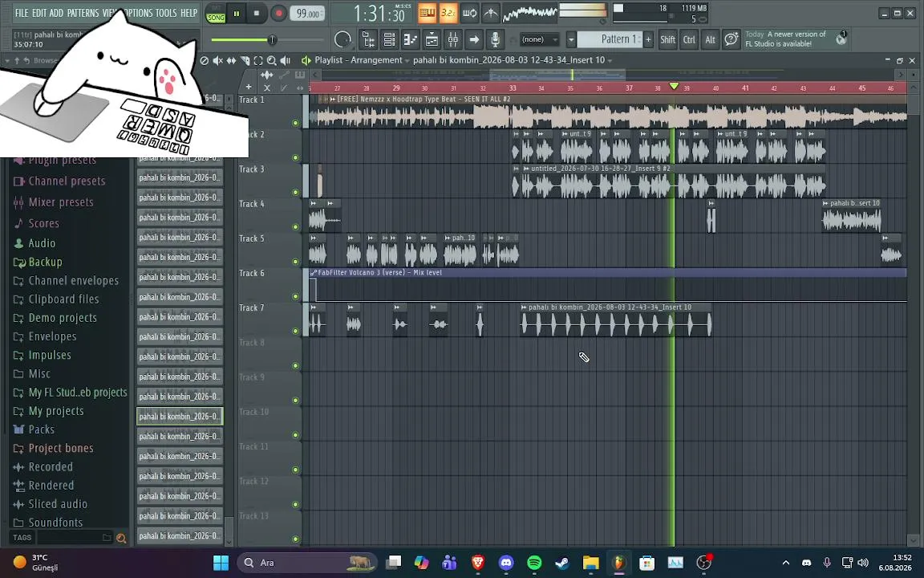The height and width of the screenshot is (578, 924).
Task: Mute Track 4 with its green dot
Action: coord(296,227)
